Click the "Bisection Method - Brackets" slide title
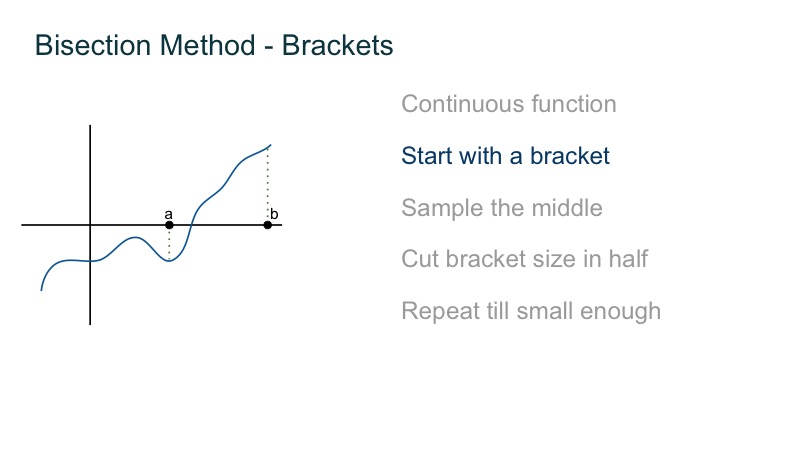The width and height of the screenshot is (800, 450). pos(214,45)
